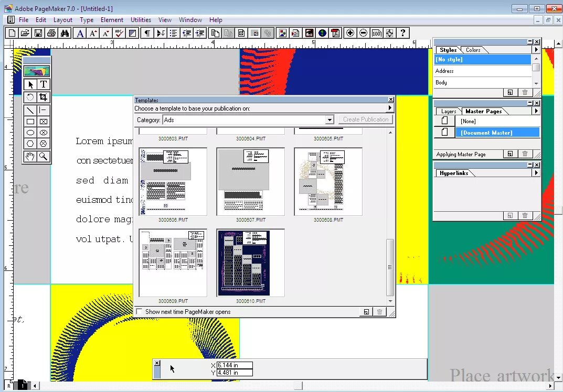563x392 pixels.
Task: Click the Create Publication button
Action: point(365,119)
